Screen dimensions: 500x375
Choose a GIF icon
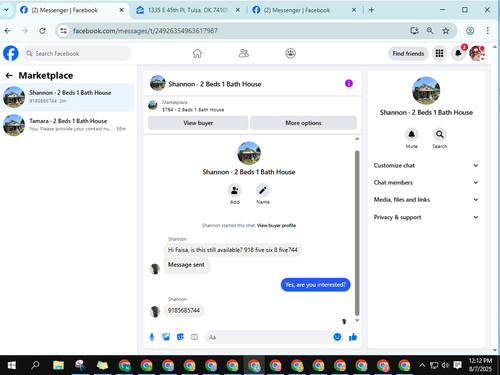(194, 337)
